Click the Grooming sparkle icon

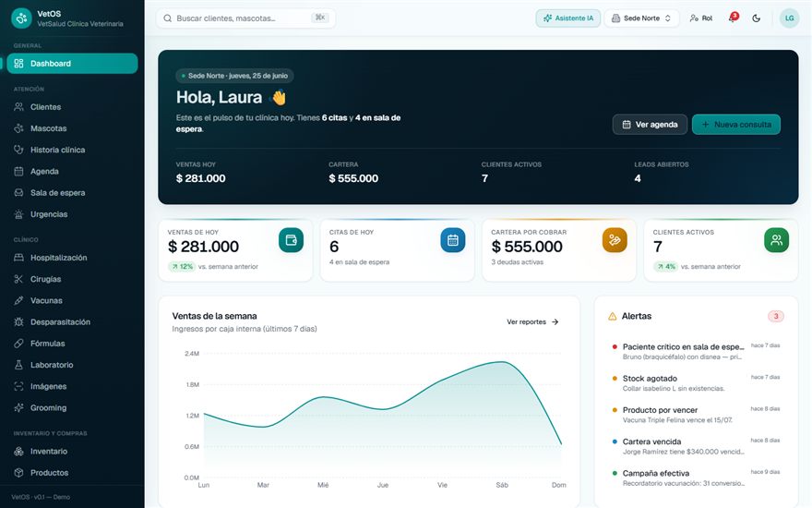pos(18,408)
